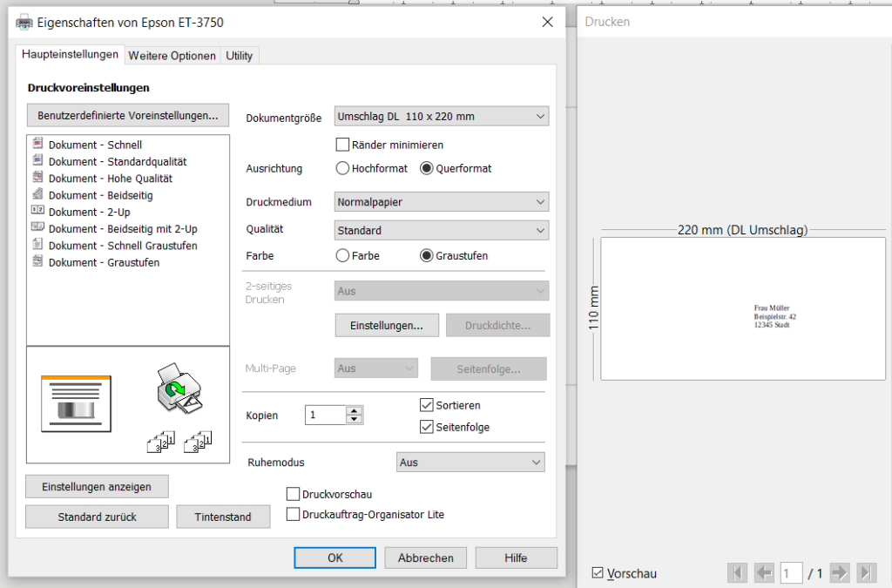This screenshot has height=588, width=892.
Task: Select 'Dokument - Hohe Qualität' preset text
Action: click(x=111, y=179)
